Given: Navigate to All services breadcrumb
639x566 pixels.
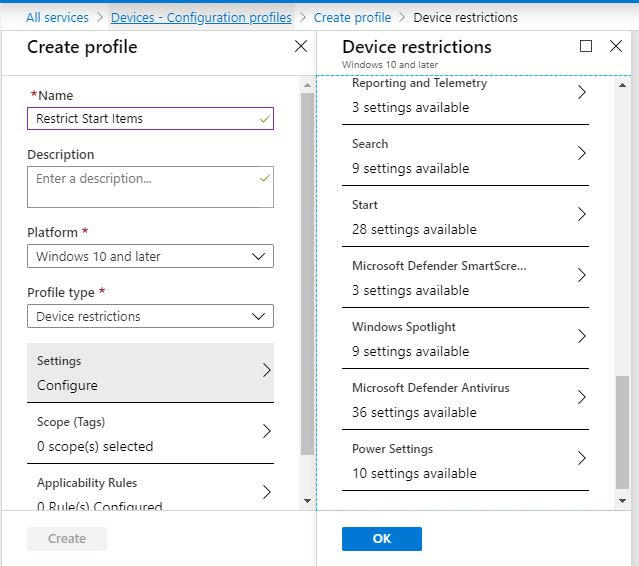Looking at the screenshot, I should [57, 17].
